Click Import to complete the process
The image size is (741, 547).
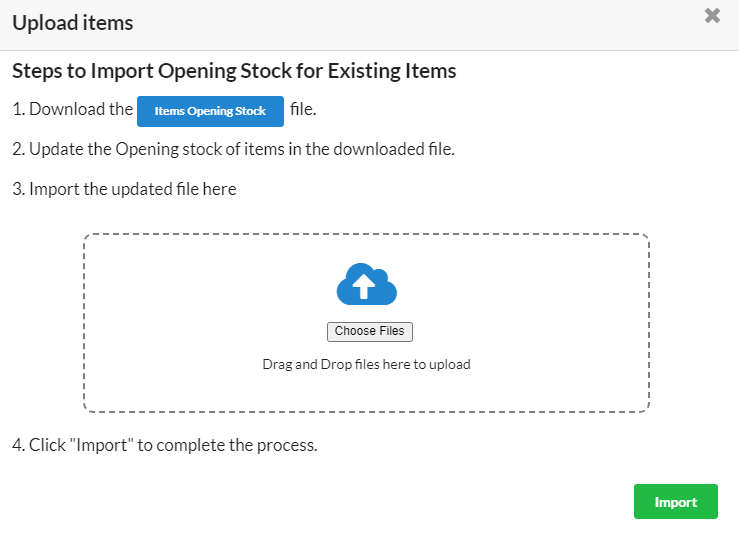(676, 502)
